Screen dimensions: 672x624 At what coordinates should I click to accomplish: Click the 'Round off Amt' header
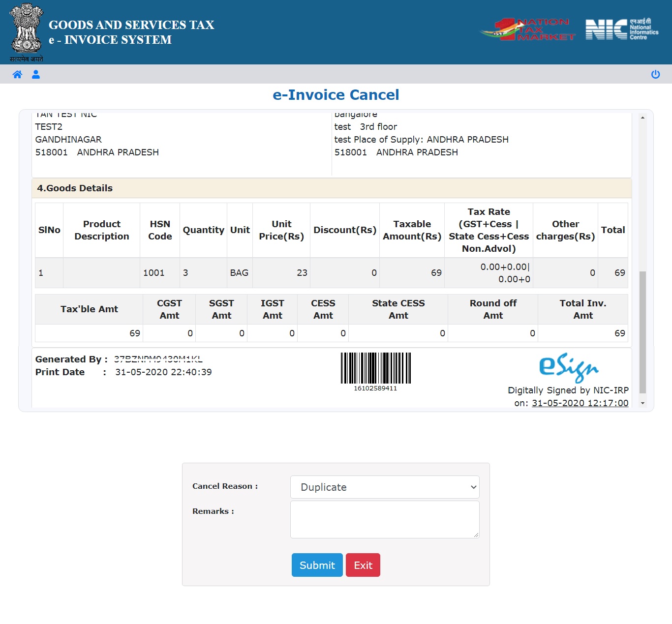click(493, 309)
